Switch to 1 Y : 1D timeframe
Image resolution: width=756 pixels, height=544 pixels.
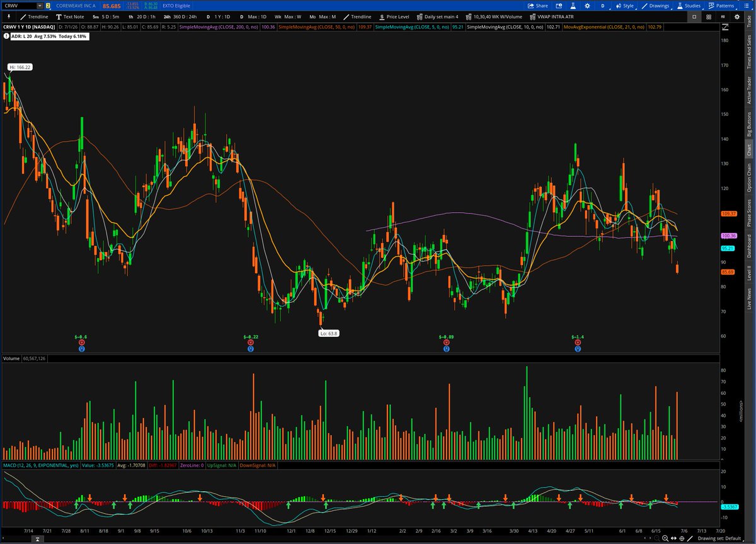pyautogui.click(x=219, y=16)
